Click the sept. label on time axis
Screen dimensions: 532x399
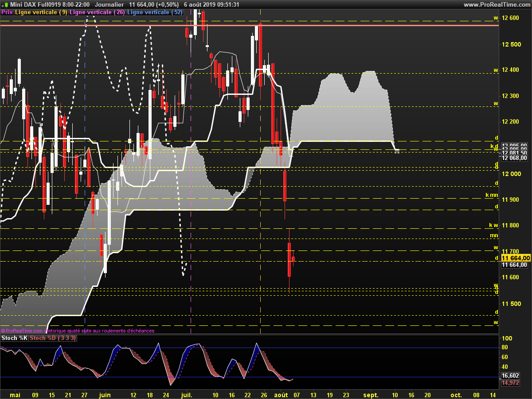point(371,395)
